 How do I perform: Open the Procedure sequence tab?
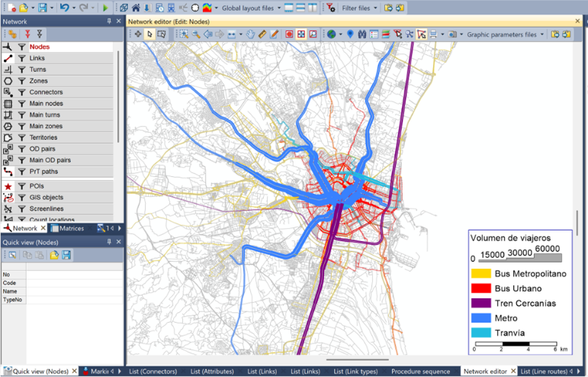click(x=422, y=372)
